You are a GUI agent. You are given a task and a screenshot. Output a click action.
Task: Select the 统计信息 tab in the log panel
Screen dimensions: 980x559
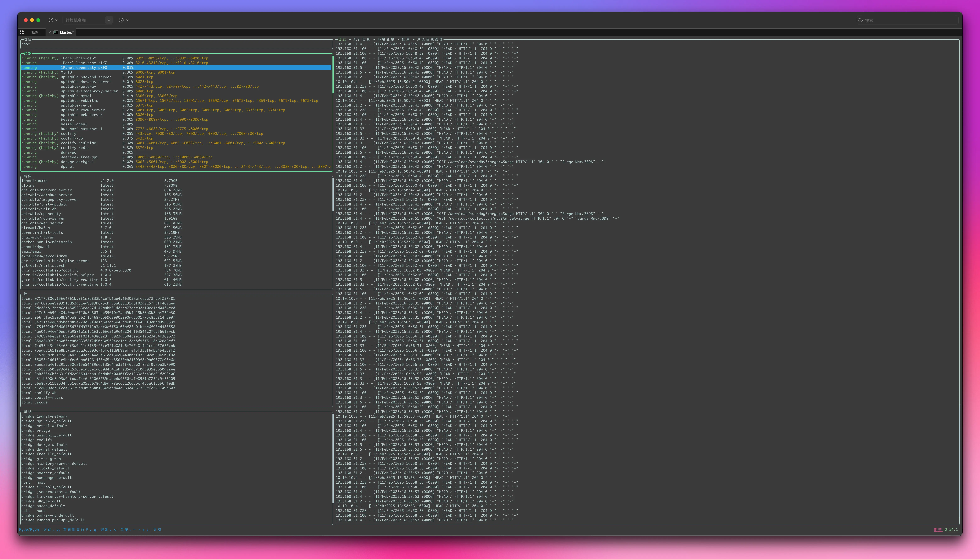click(x=362, y=39)
